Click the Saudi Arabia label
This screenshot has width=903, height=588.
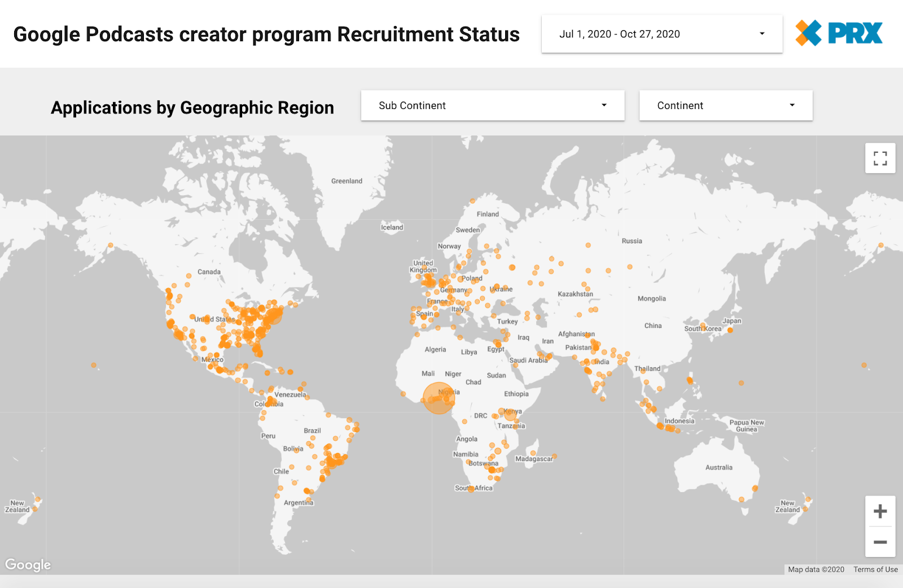coord(528,360)
